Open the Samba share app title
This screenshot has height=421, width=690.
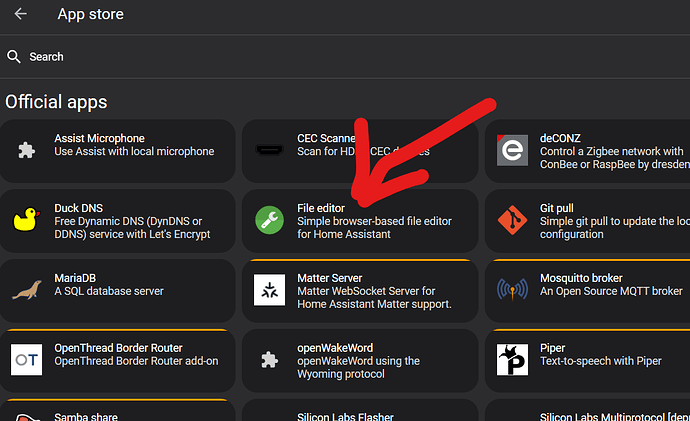coord(86,416)
